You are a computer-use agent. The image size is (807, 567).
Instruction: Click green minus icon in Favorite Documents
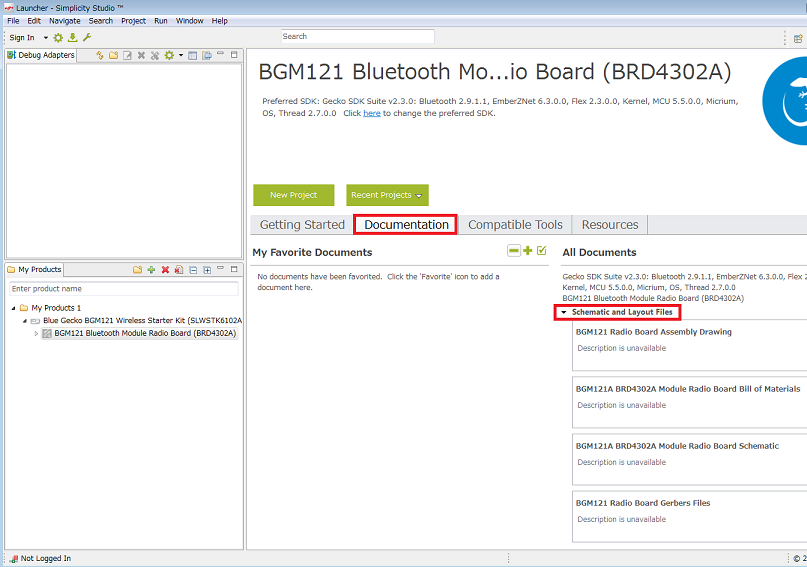coord(514,251)
